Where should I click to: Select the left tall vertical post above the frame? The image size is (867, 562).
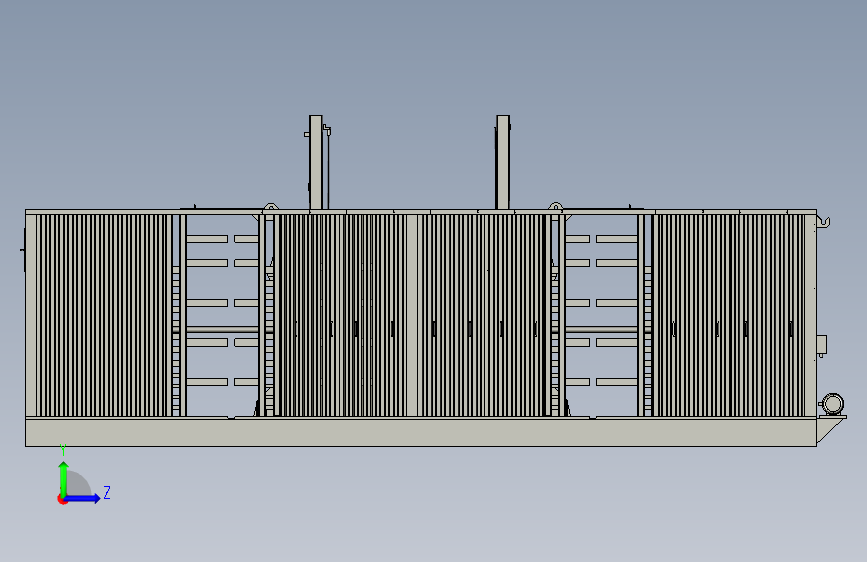(316, 162)
